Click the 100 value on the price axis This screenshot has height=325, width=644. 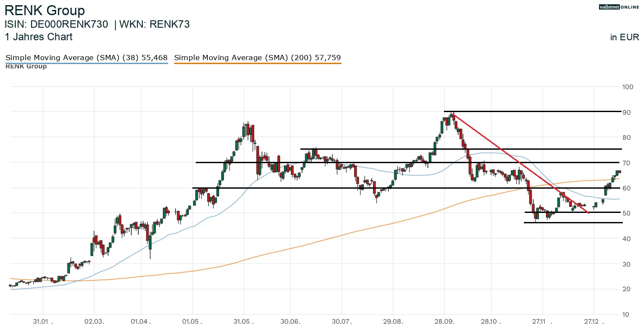[627, 87]
